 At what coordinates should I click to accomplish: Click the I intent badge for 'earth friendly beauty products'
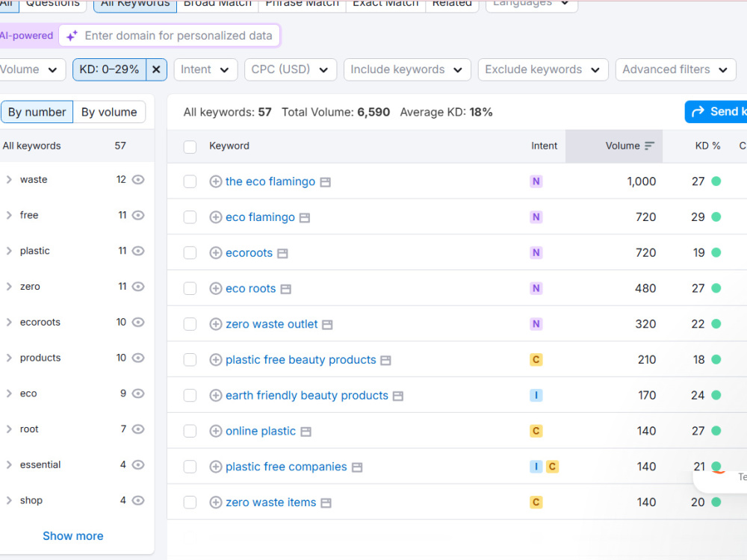tap(536, 396)
